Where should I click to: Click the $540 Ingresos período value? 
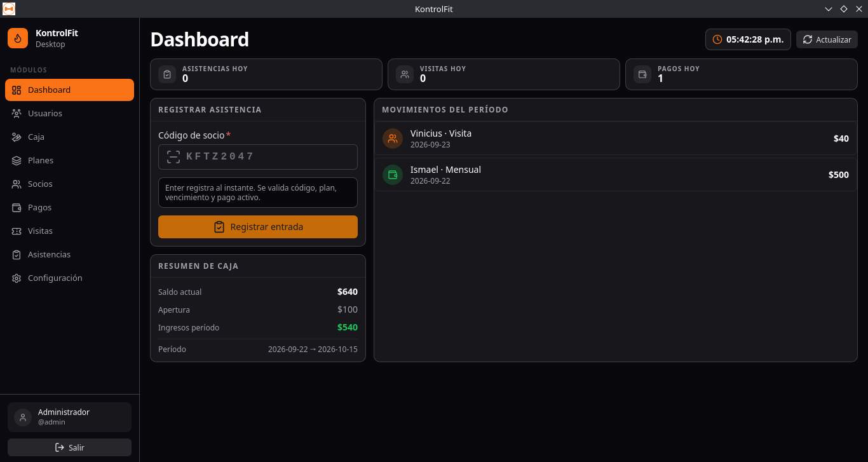click(x=348, y=328)
